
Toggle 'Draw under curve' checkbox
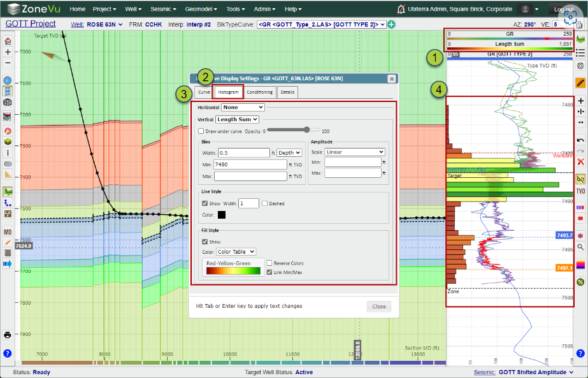click(x=201, y=131)
